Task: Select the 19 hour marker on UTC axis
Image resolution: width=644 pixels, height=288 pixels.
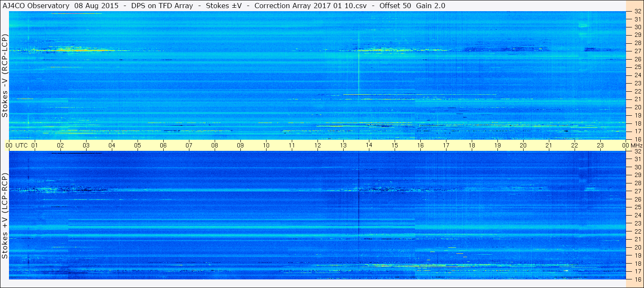Action: click(497, 145)
